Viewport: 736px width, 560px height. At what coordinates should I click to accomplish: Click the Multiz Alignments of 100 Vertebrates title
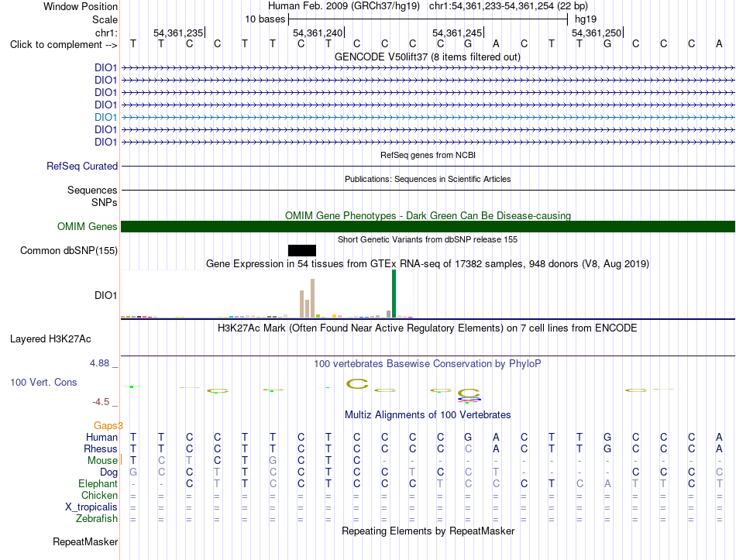coord(428,415)
